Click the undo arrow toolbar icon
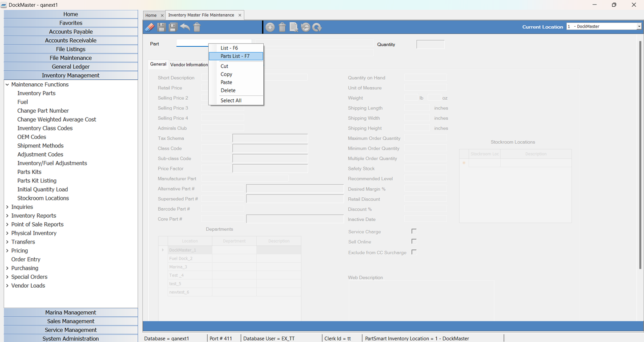The image size is (644, 342). [185, 27]
